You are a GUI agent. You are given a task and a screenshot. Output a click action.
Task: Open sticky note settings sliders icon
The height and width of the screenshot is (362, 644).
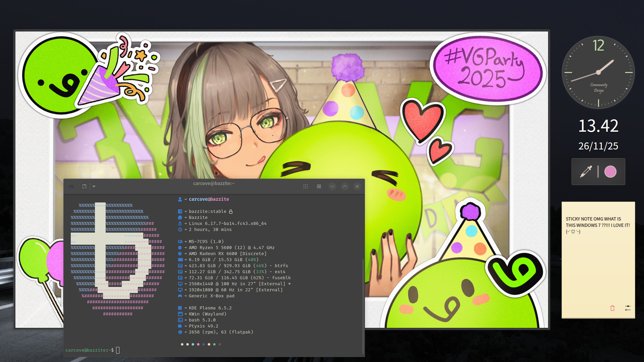point(628,308)
